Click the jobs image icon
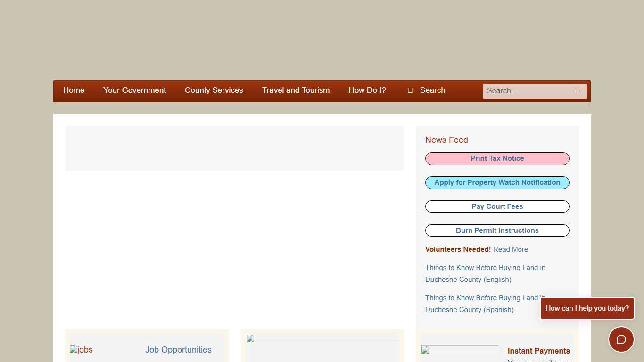 81,350
